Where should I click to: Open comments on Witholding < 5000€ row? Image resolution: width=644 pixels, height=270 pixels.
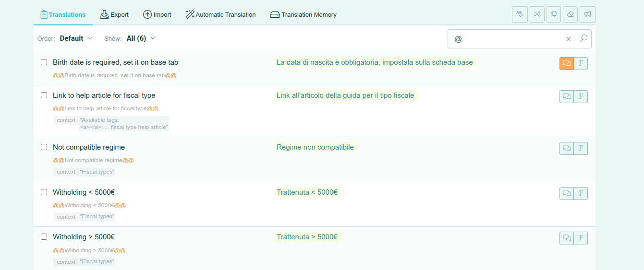point(567,193)
